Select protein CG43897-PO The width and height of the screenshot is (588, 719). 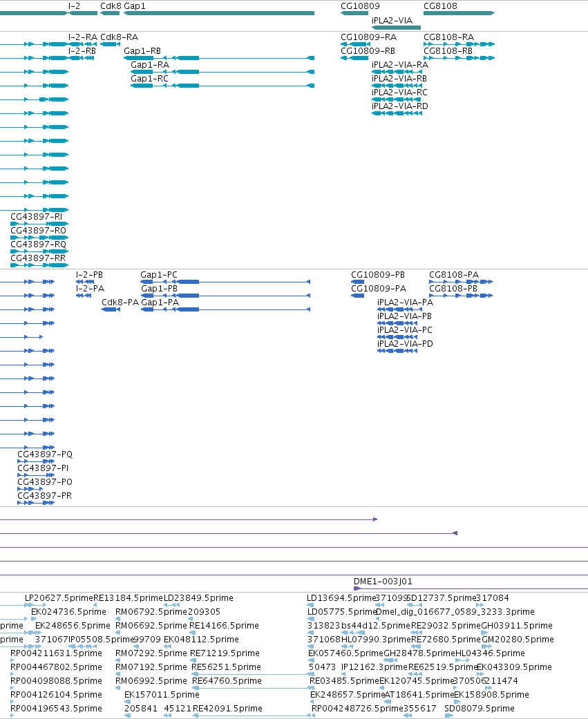tap(30, 489)
